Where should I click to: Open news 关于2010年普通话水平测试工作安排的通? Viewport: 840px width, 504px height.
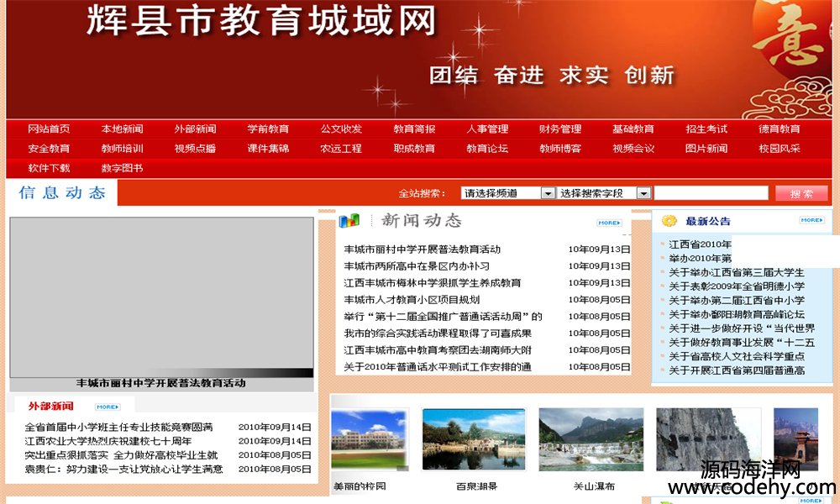(x=438, y=367)
